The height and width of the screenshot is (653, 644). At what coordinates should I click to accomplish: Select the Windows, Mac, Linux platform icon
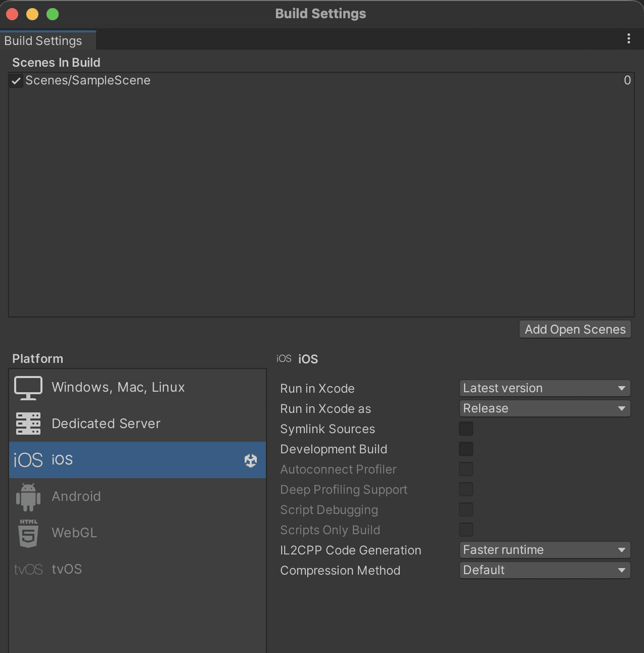[28, 387]
